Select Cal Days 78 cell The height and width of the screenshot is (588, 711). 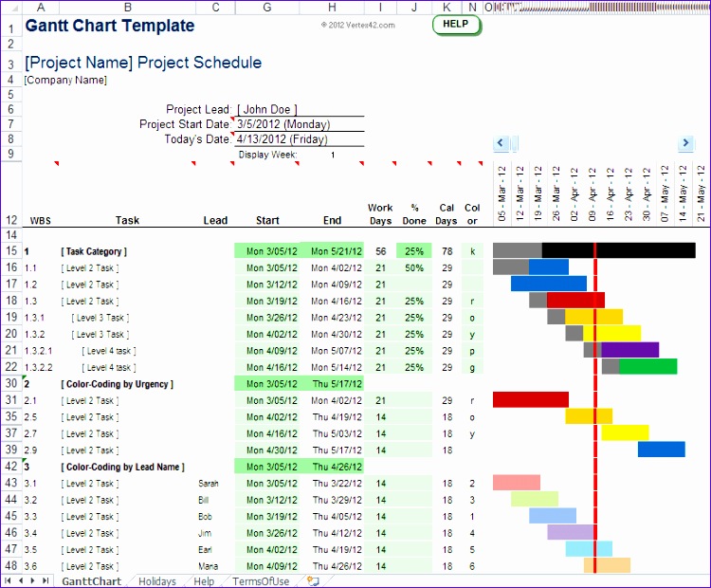click(x=447, y=251)
